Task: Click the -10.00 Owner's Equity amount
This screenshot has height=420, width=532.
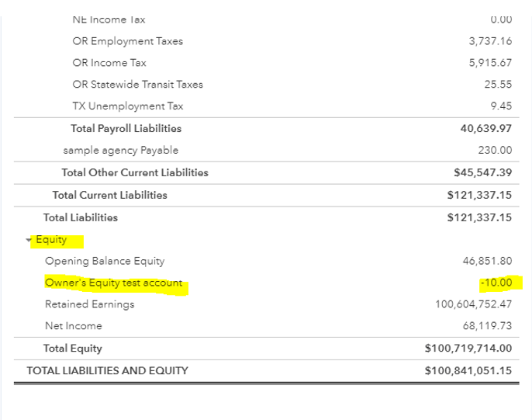Action: [x=496, y=283]
